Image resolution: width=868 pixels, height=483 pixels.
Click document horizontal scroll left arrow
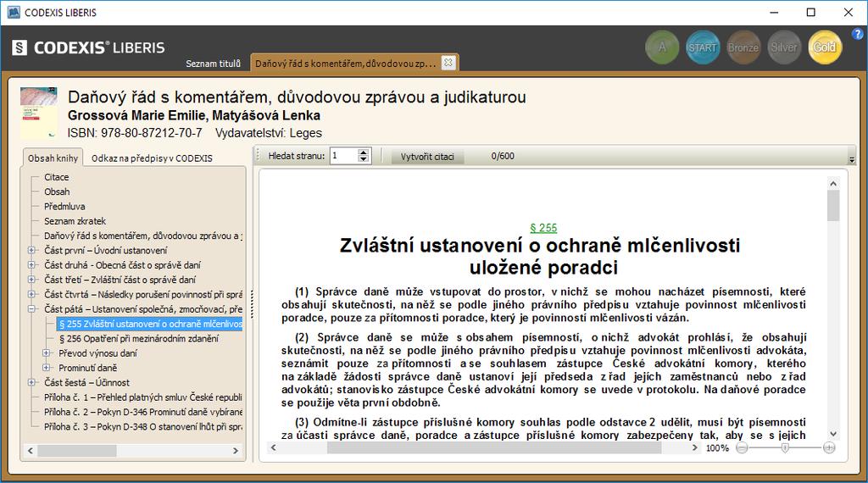point(273,447)
